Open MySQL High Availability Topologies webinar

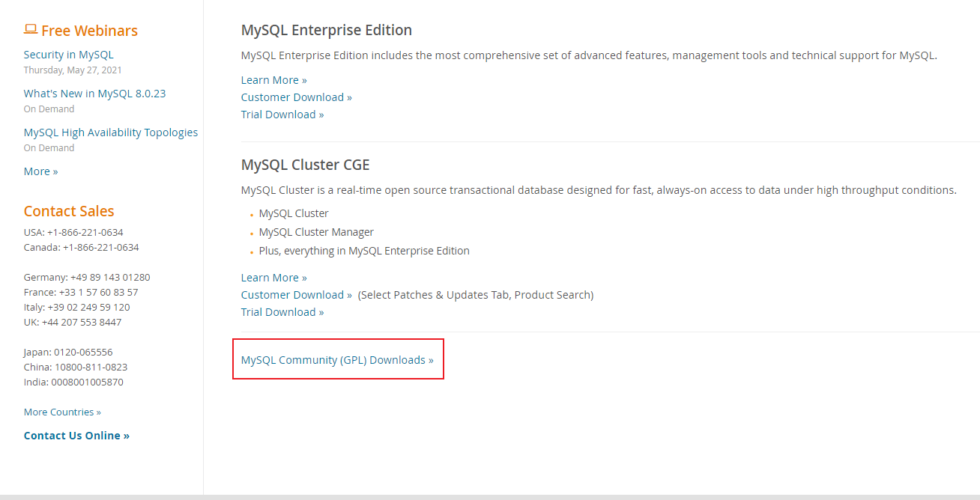(x=110, y=132)
